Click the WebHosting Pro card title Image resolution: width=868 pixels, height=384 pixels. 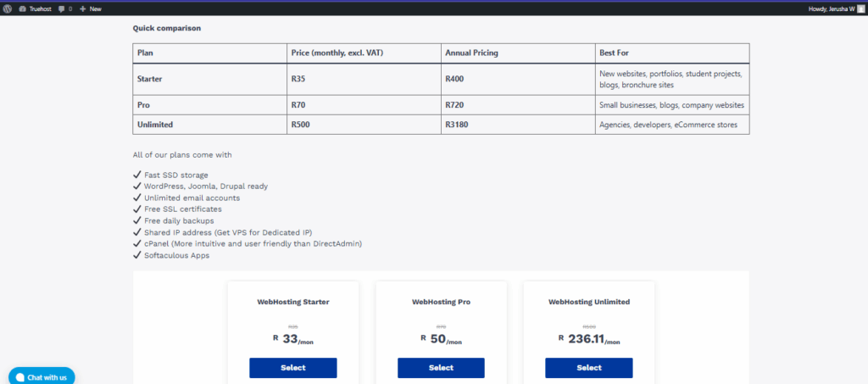click(441, 302)
